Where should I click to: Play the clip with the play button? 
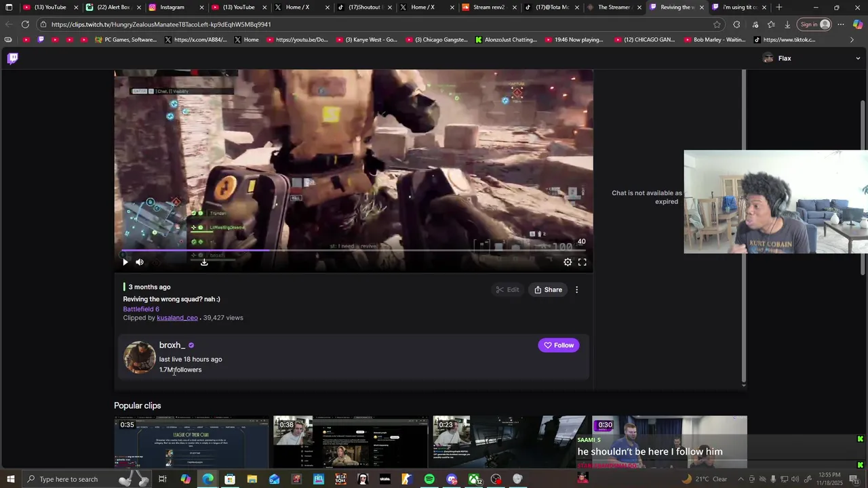coord(125,262)
